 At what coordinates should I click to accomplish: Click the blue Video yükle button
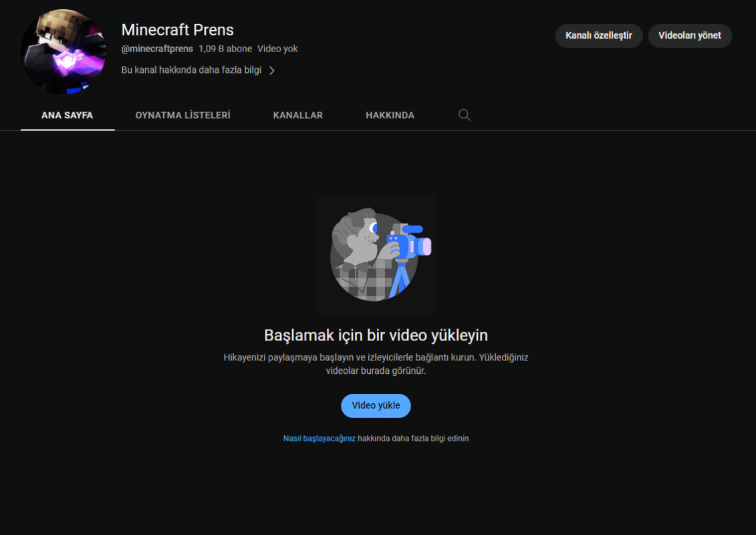pos(376,406)
